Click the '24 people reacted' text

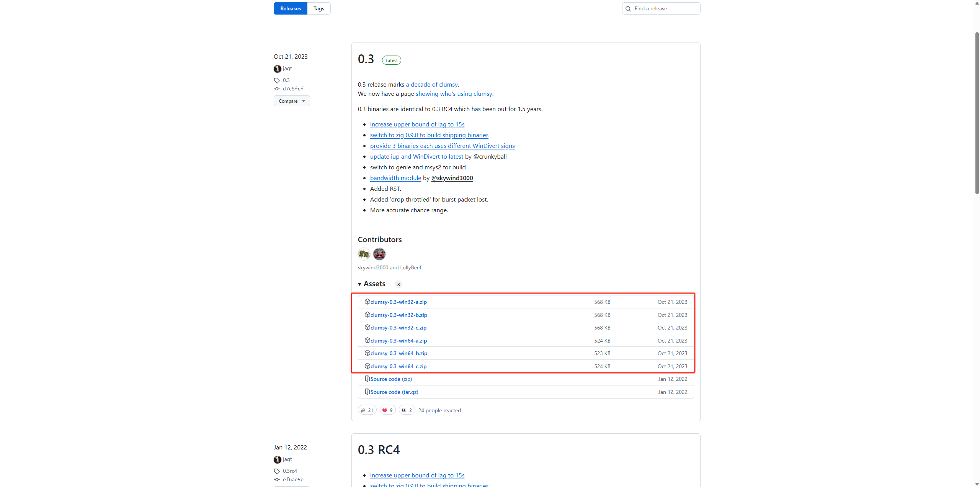click(x=439, y=410)
